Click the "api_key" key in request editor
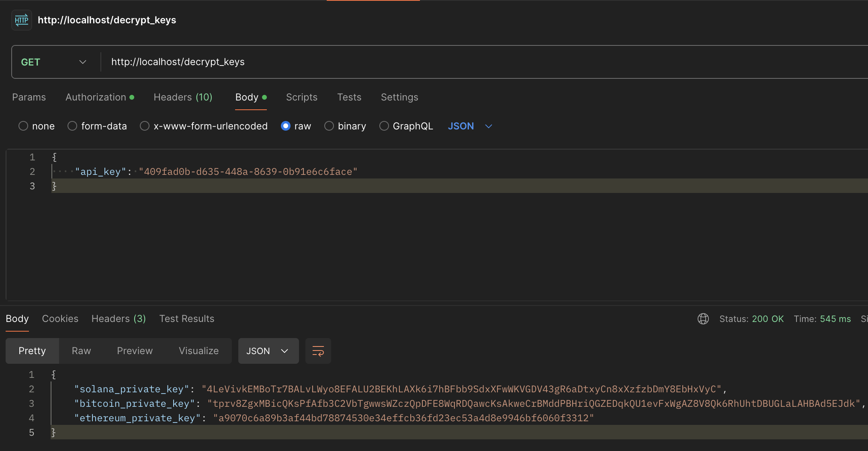This screenshot has width=868, height=451. tap(101, 172)
